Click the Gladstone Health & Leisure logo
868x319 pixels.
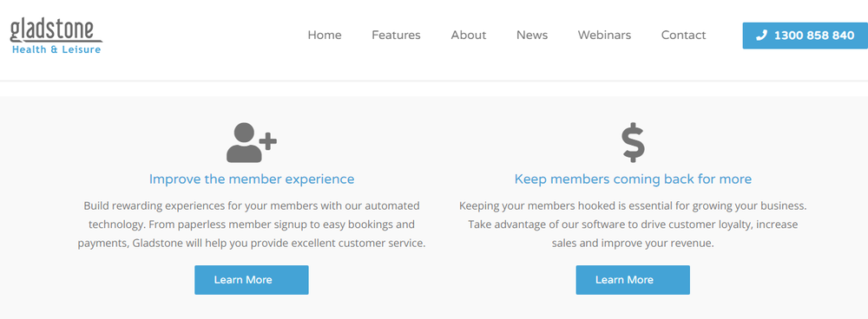point(56,36)
